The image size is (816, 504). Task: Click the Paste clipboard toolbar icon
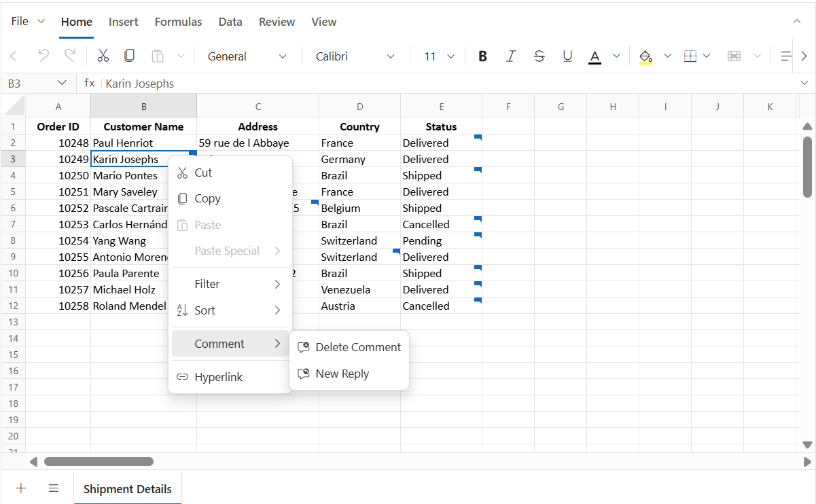[x=157, y=56]
